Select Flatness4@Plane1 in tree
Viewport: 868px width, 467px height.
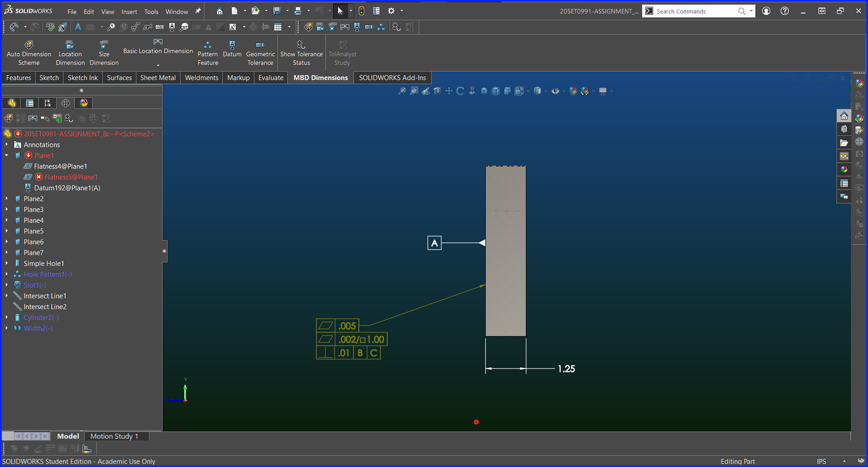point(61,166)
